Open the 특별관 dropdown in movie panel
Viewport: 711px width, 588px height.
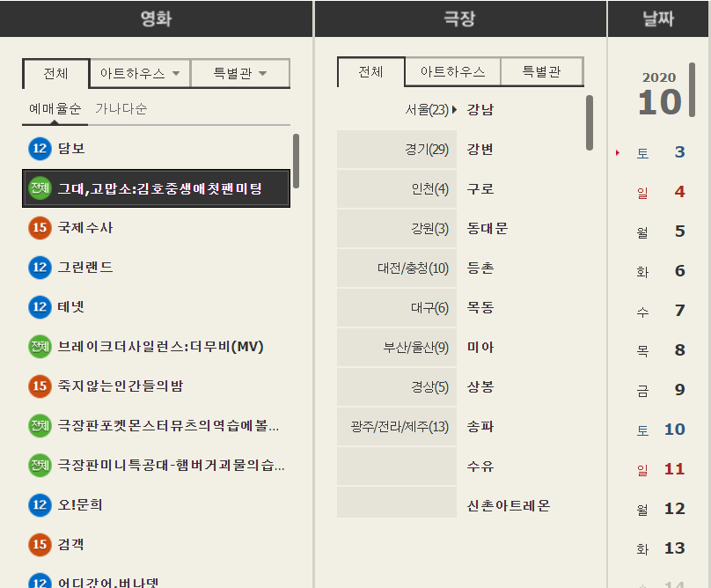[240, 73]
